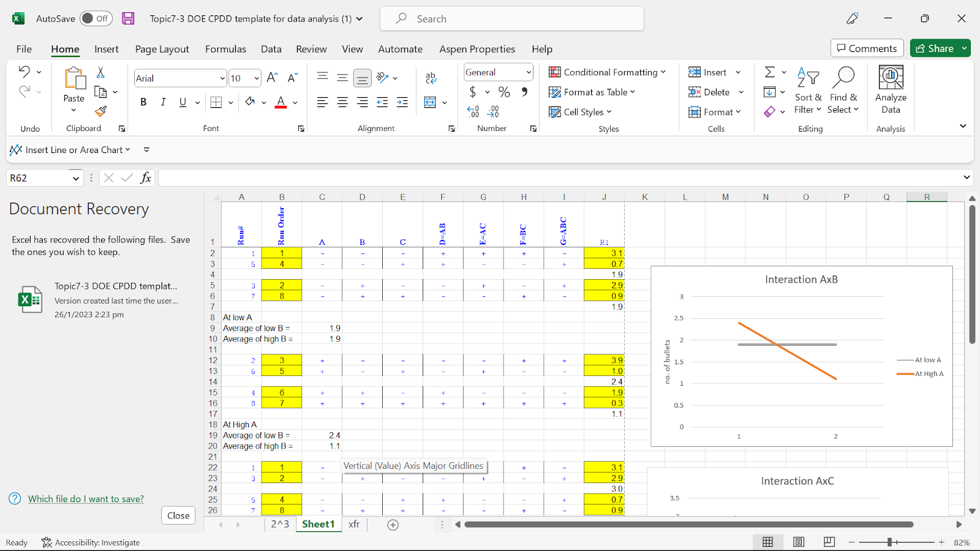Click Decrease Decimal icon
Image resolution: width=980 pixels, height=551 pixels.
click(493, 111)
